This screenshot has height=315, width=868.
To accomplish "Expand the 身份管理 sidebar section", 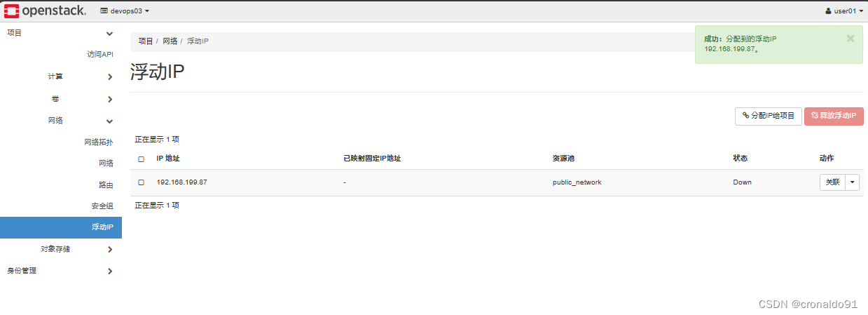I will tap(60, 271).
